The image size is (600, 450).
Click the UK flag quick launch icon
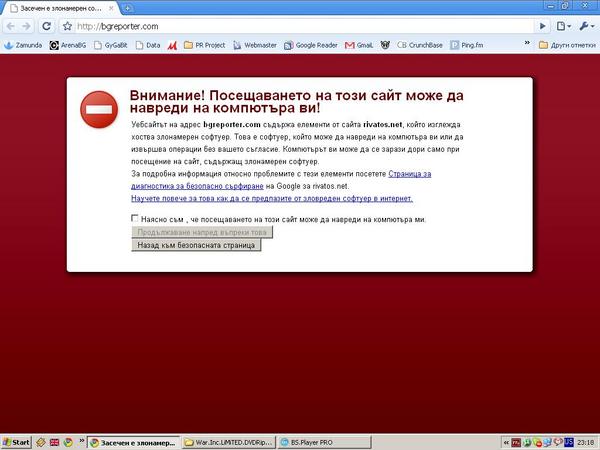pyautogui.click(x=54, y=442)
